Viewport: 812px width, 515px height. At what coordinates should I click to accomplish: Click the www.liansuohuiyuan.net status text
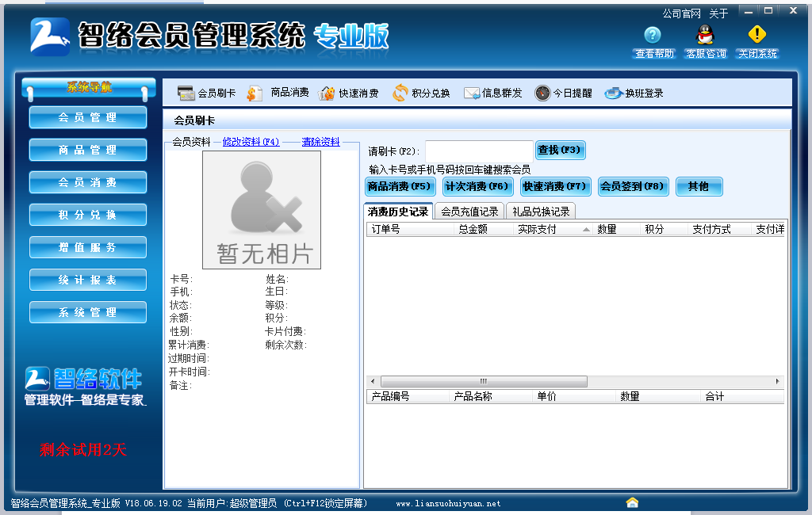(x=449, y=503)
